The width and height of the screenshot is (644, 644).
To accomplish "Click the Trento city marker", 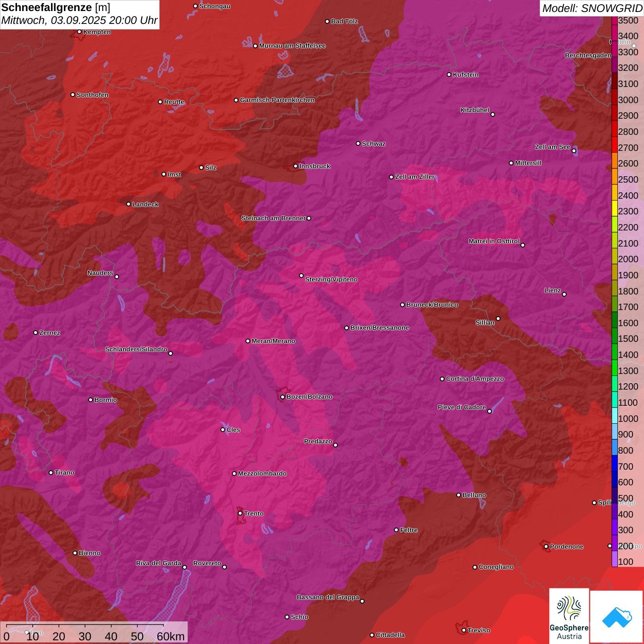I will [240, 513].
